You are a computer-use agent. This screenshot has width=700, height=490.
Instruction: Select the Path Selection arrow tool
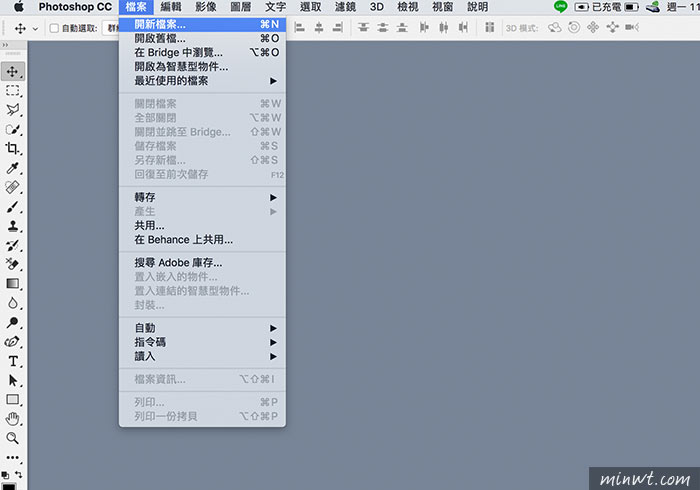(x=12, y=380)
